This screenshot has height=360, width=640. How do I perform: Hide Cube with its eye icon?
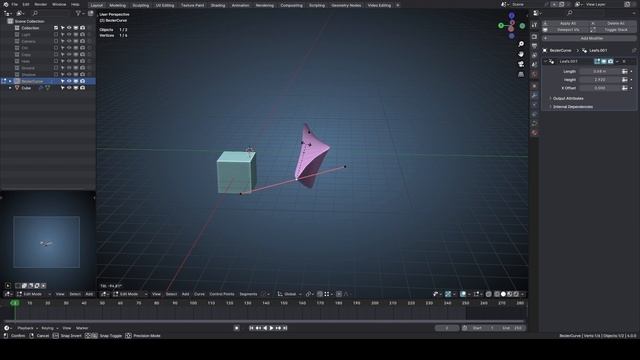coord(69,88)
